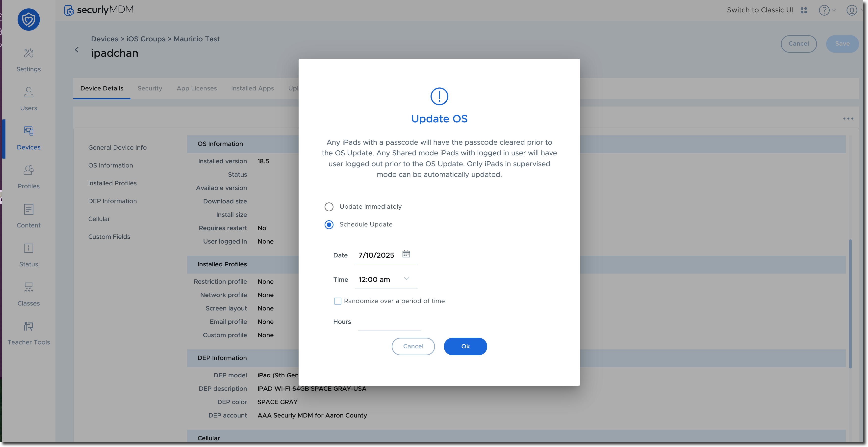868x447 pixels.
Task: Click Cancel in the Update OS dialog
Action: tap(413, 346)
